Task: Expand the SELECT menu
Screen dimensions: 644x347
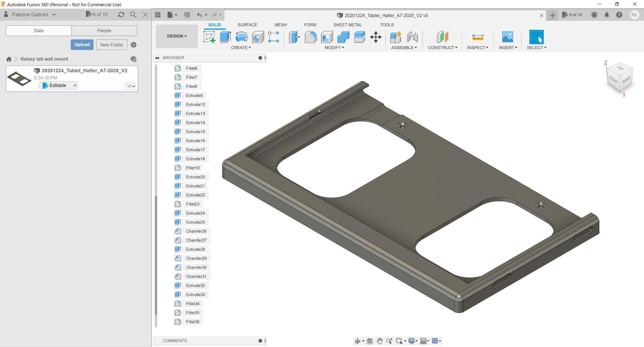Action: pos(536,48)
